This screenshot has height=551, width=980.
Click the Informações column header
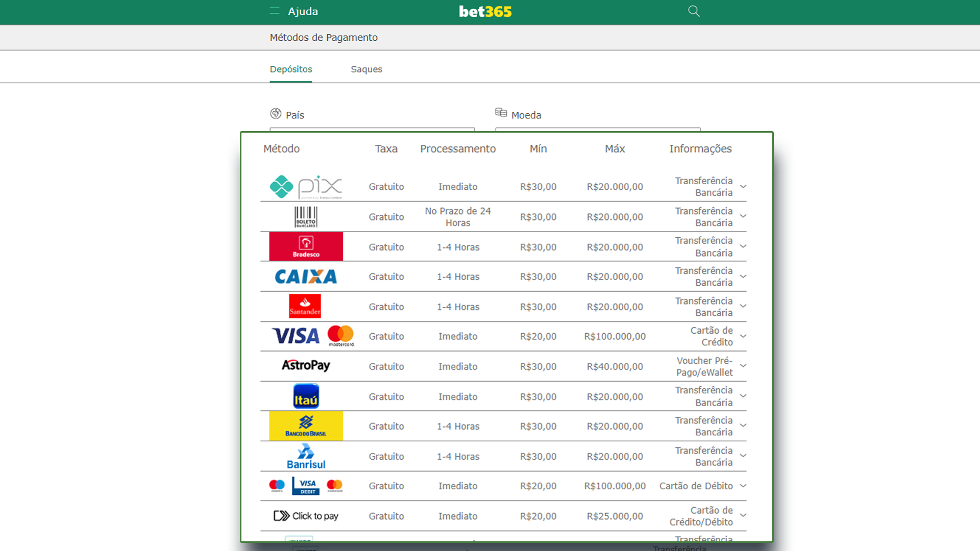coord(700,148)
